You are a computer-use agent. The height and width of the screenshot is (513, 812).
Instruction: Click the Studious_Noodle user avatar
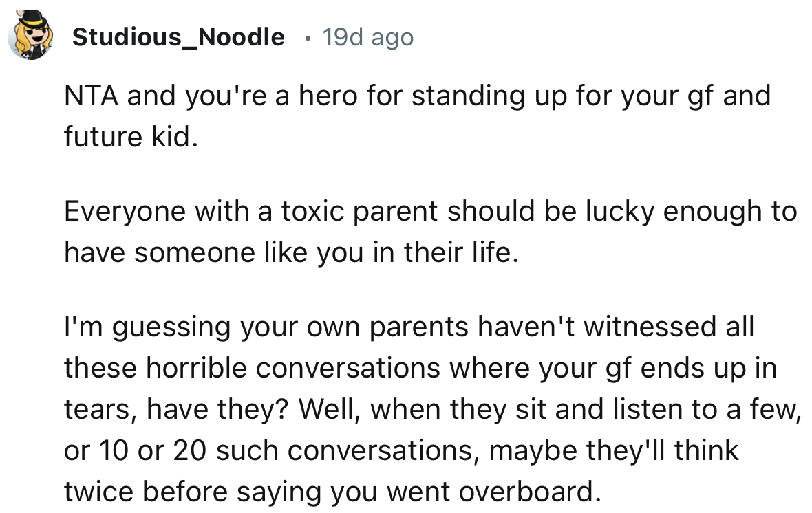pos(32,36)
